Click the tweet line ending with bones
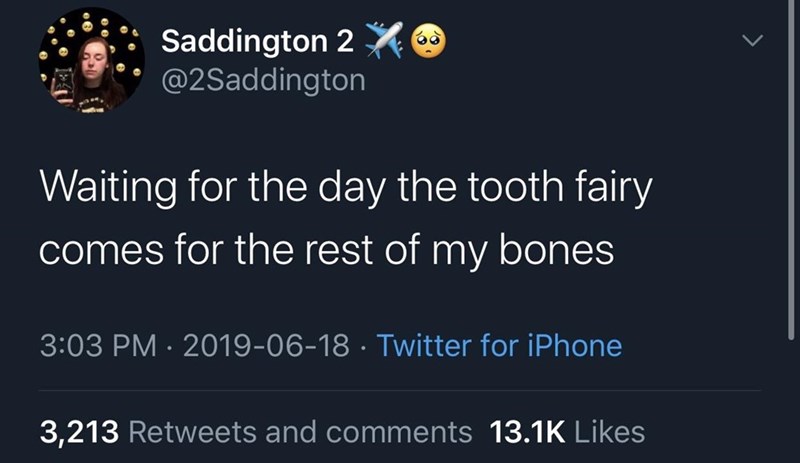The height and width of the screenshot is (463, 800). click(326, 250)
